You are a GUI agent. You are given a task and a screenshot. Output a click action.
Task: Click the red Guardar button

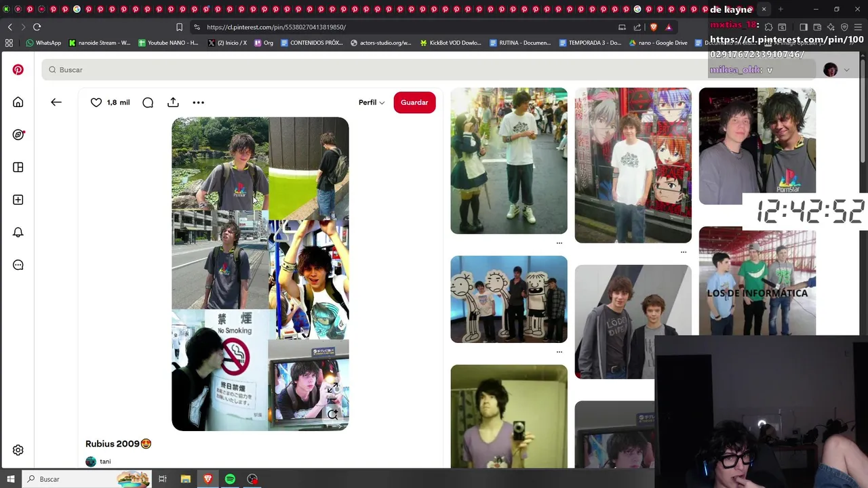414,102
